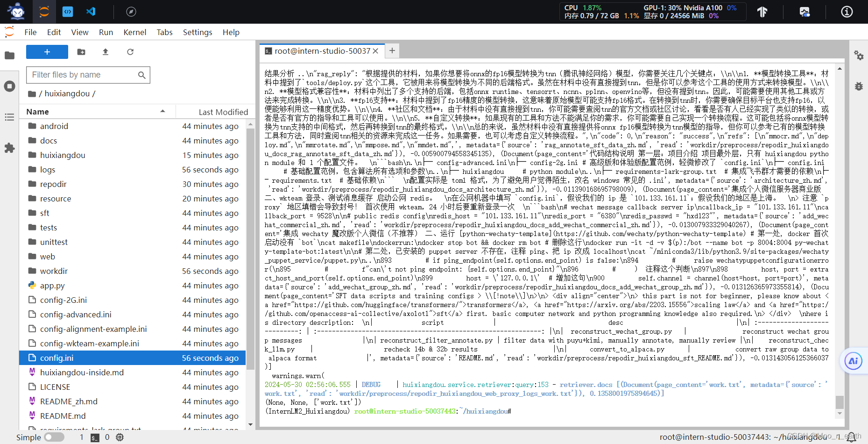Open the File Browser sidebar tab
The width and height of the screenshot is (868, 444).
(9, 56)
